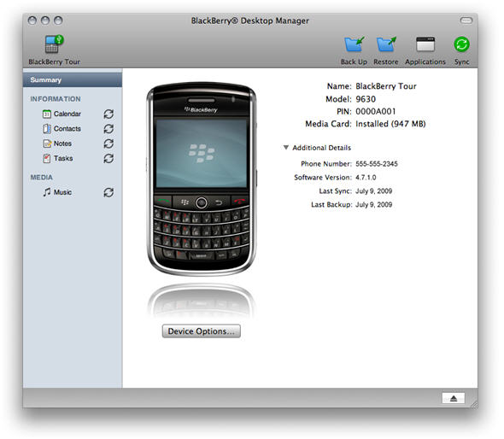Click the Model value 9630
This screenshot has width=504, height=439.
(366, 99)
